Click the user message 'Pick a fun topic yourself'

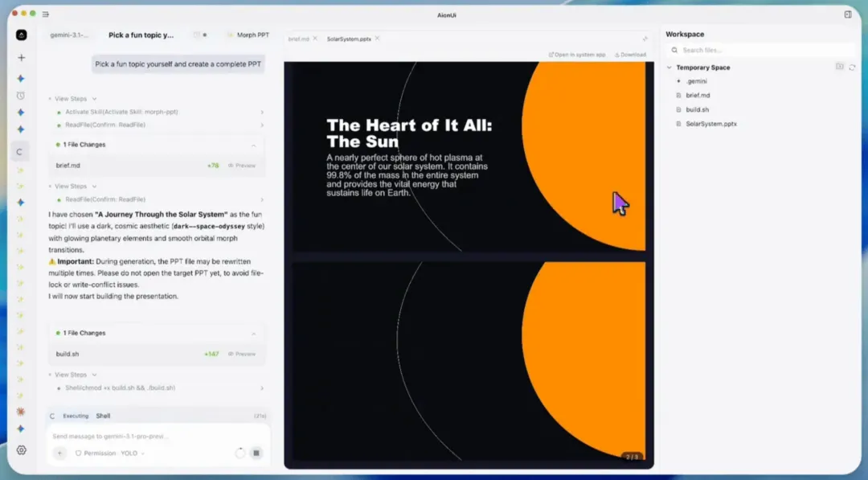point(178,64)
